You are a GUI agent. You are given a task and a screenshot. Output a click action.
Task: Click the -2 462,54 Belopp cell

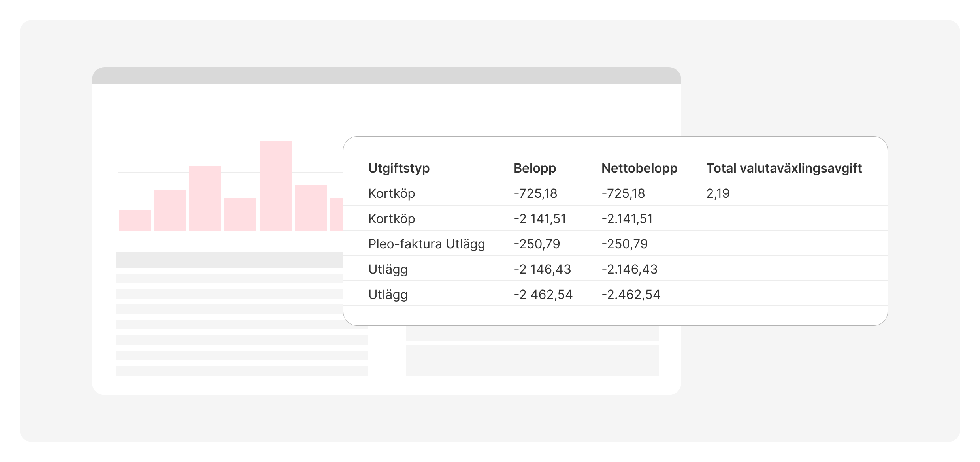tap(543, 295)
